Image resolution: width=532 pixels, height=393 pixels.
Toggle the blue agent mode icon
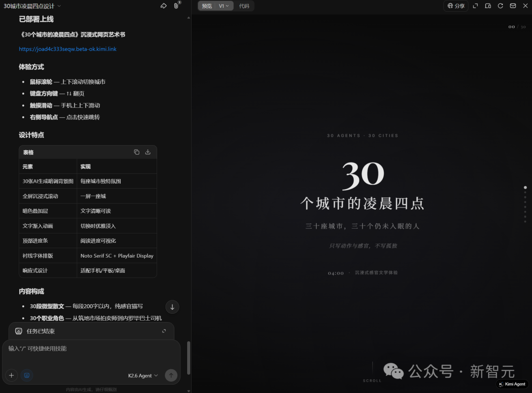(27, 375)
